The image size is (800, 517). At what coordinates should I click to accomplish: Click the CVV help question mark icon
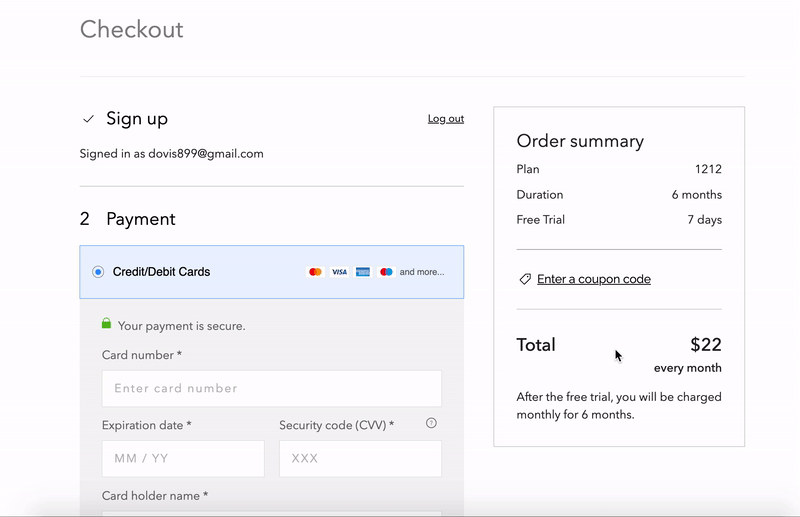[431, 423]
